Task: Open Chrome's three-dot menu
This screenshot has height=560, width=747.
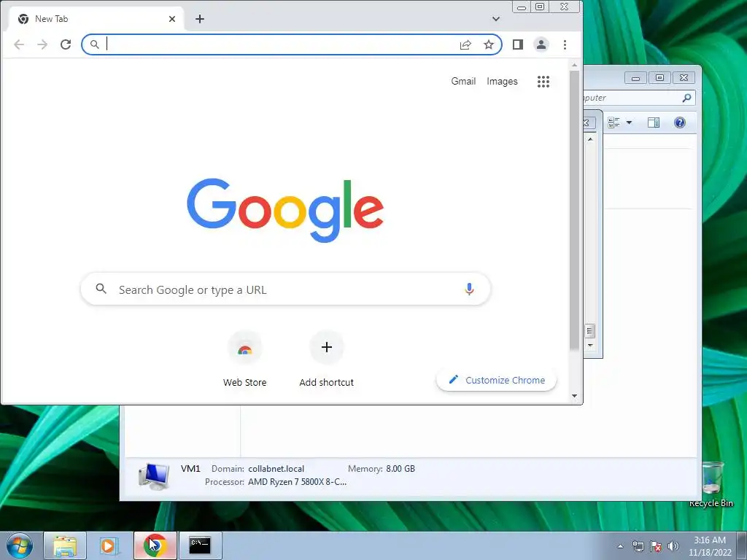Action: pos(565,44)
